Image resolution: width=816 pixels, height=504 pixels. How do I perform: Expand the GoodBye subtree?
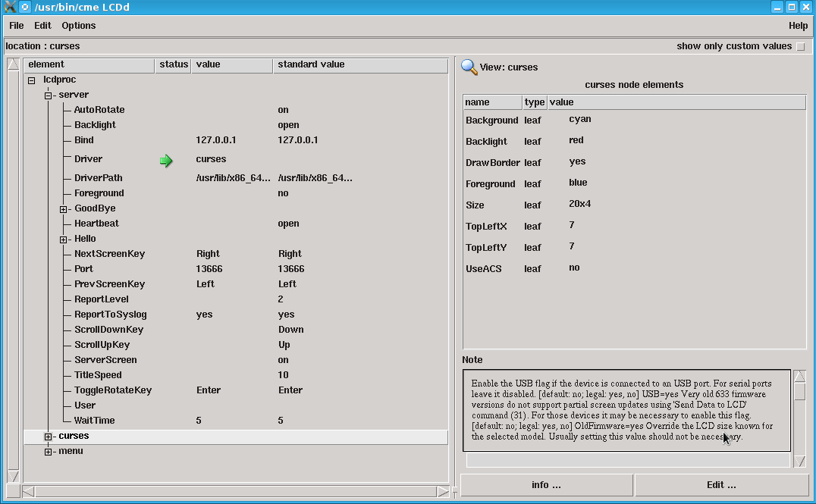(x=64, y=208)
